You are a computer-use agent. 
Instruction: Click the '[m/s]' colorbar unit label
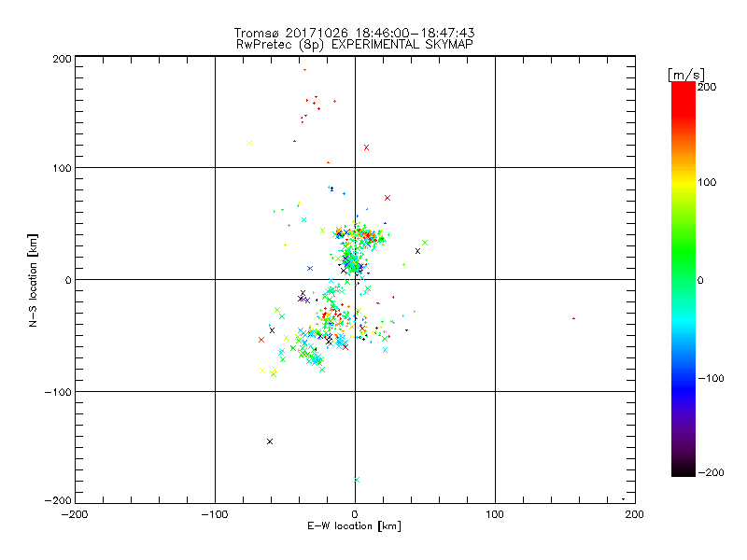point(686,75)
